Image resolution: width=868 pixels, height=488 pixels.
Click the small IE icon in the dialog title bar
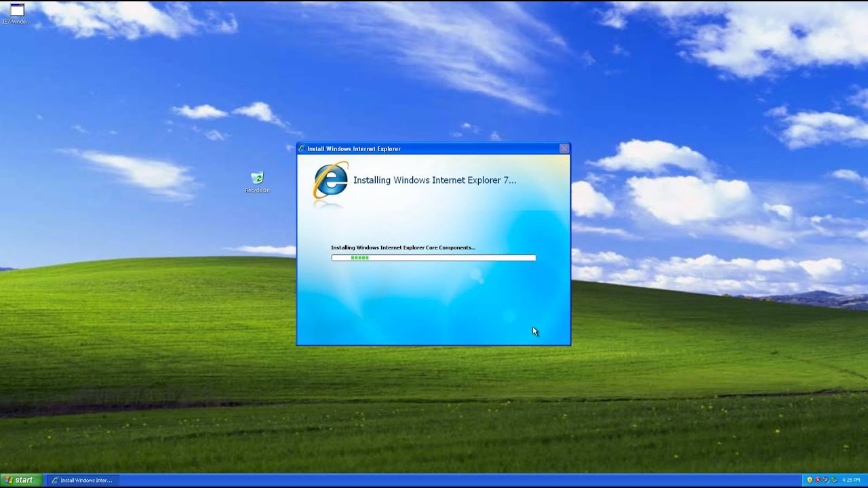click(302, 149)
